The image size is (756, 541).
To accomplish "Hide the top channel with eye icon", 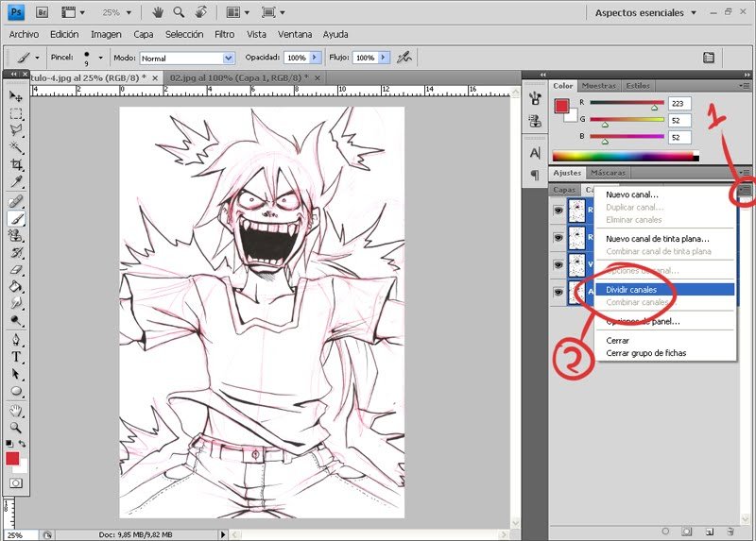I will coord(558,211).
